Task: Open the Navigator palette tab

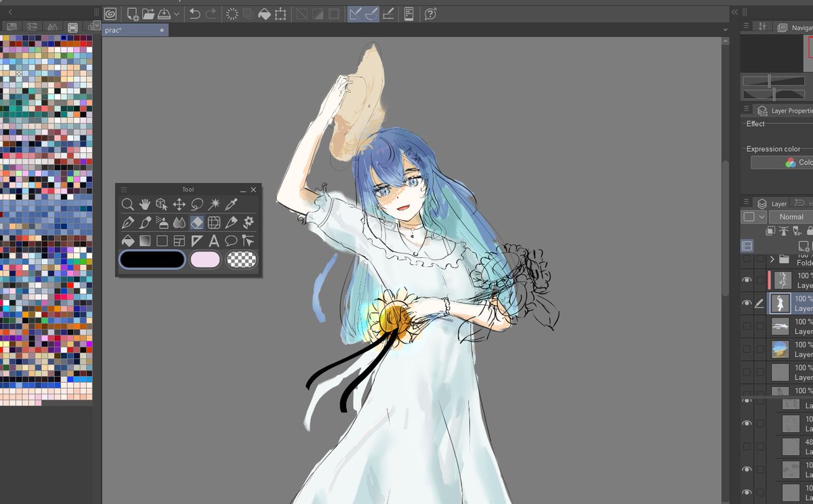Action: [x=794, y=27]
